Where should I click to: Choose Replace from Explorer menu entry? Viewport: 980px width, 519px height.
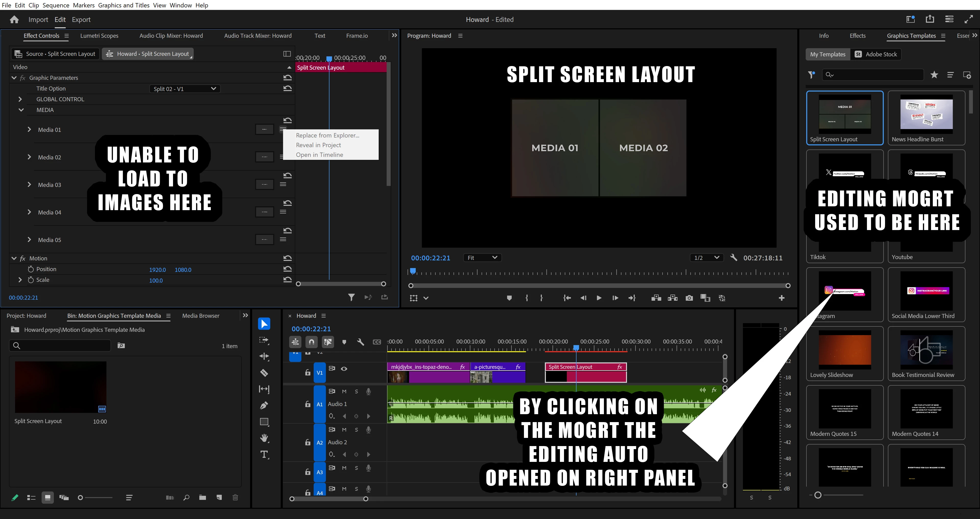click(327, 135)
